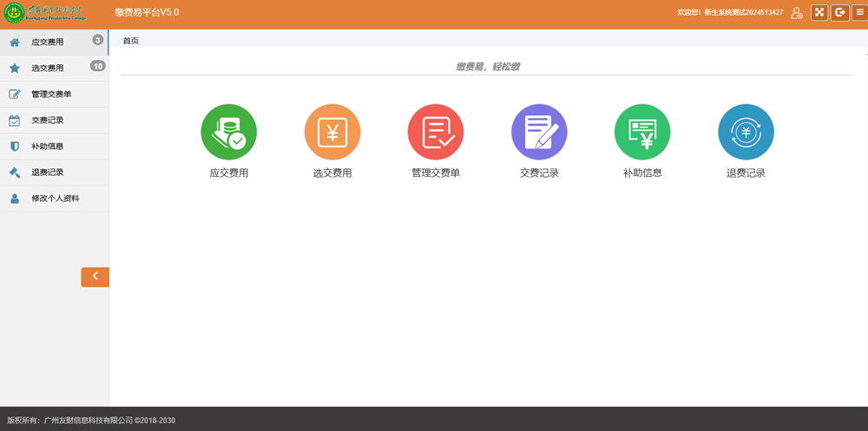Select 选交费用 in the left sidebar
The width and height of the screenshot is (868, 431).
pyautogui.click(x=48, y=68)
